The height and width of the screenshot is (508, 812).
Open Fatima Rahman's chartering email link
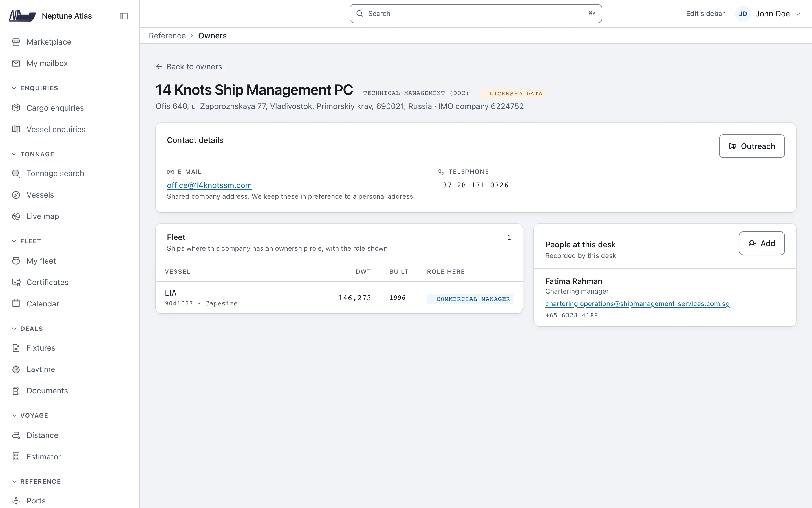[637, 304]
